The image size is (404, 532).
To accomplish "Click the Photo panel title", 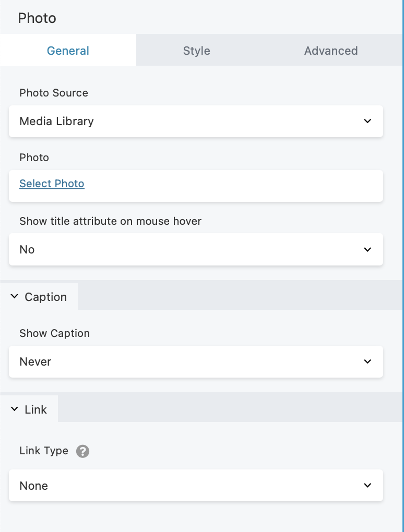I will [37, 18].
